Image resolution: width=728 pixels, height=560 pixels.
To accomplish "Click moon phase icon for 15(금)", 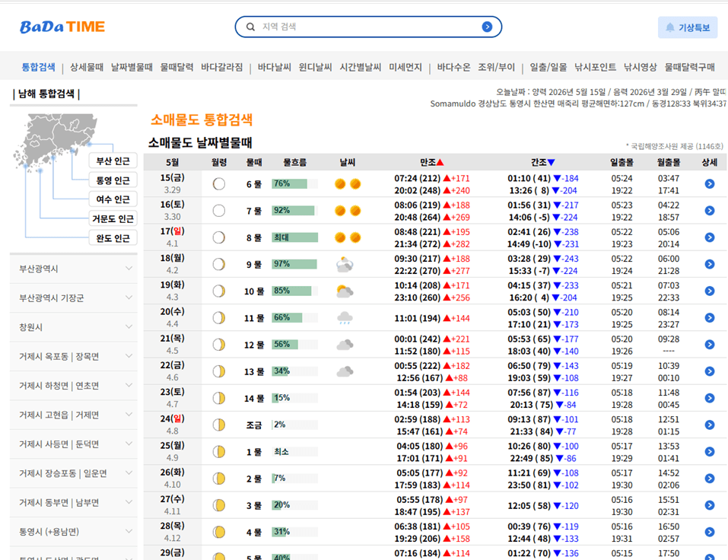I will [x=218, y=184].
